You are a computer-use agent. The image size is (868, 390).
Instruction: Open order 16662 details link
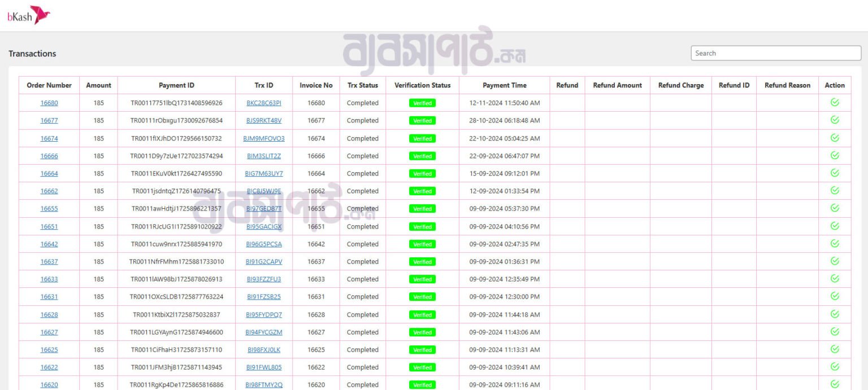click(49, 191)
